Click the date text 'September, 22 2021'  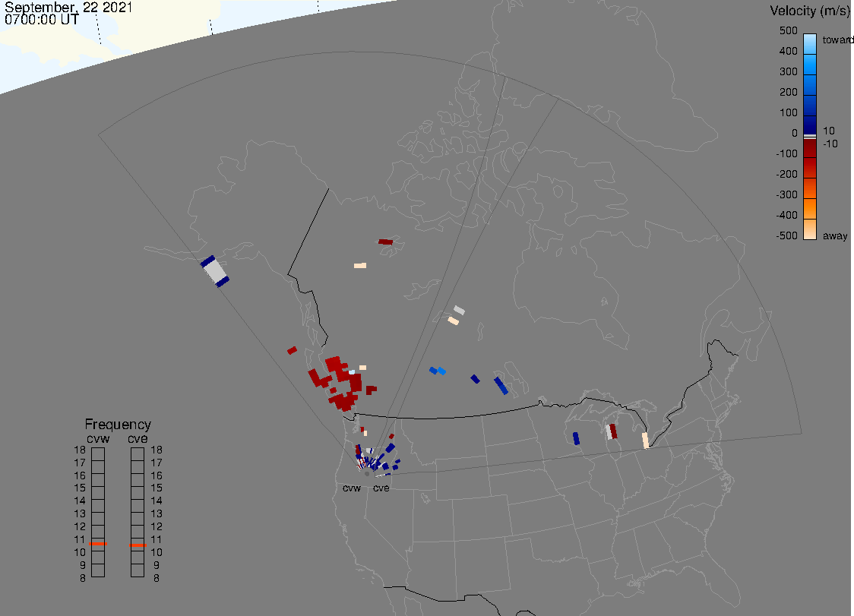coord(68,7)
